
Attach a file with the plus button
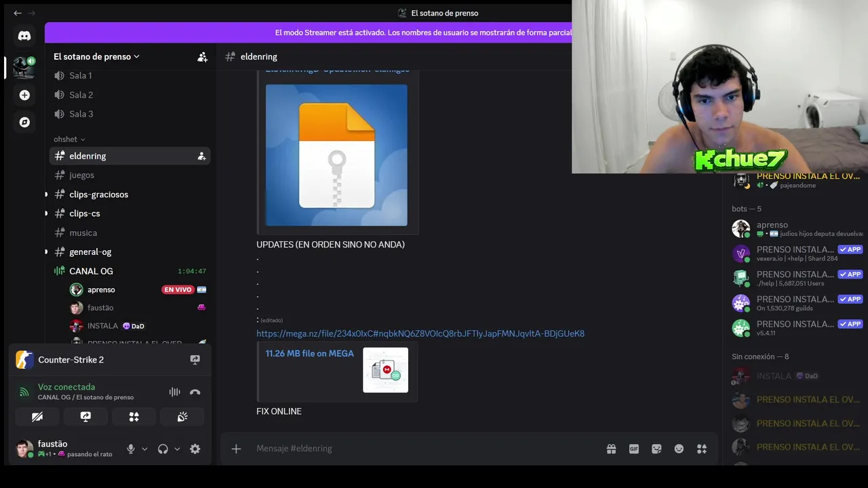(236, 449)
